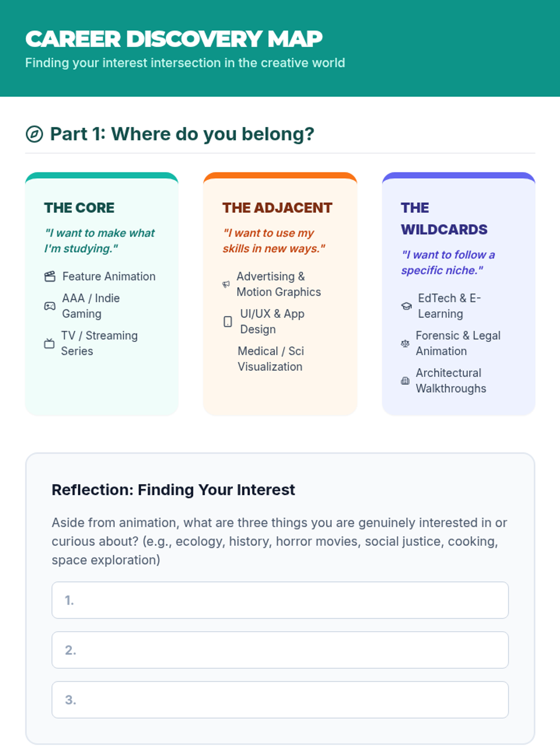Image resolution: width=560 pixels, height=747 pixels.
Task: Click the megaphone icon beside Advertising & Motion Graphics
Action: click(226, 284)
